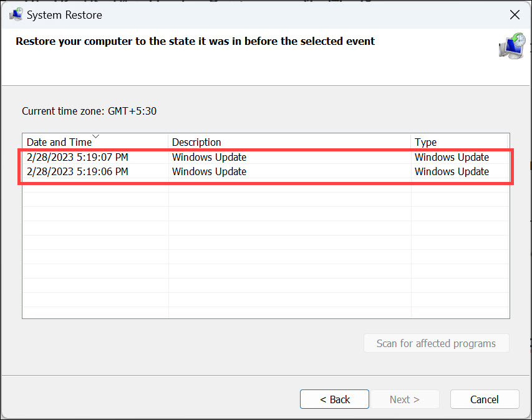Screen dimensions: 532x420
Task: Close the System Restore window
Action: pyautogui.click(x=515, y=14)
